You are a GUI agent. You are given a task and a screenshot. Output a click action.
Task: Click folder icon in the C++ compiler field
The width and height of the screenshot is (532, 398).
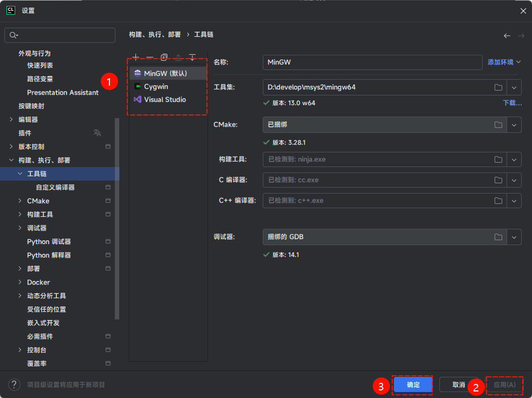click(x=498, y=201)
